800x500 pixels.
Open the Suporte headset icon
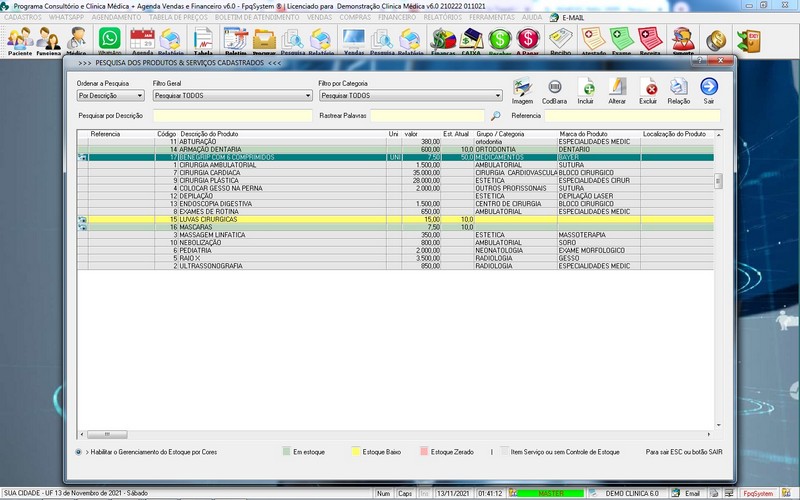(683, 40)
